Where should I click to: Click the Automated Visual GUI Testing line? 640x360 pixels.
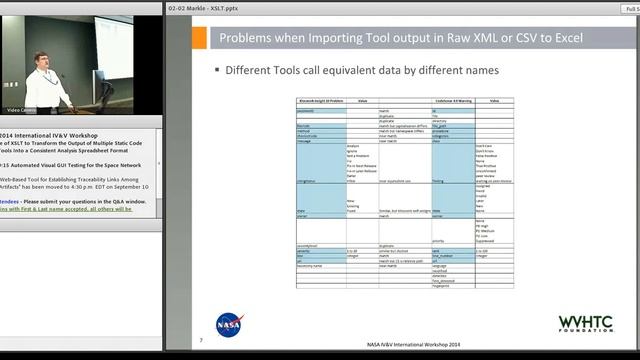point(70,165)
